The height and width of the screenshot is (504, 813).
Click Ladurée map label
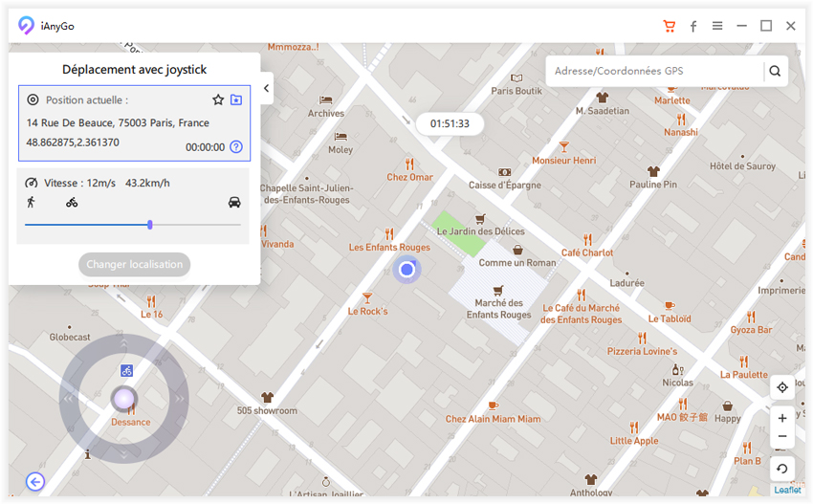[x=626, y=283]
